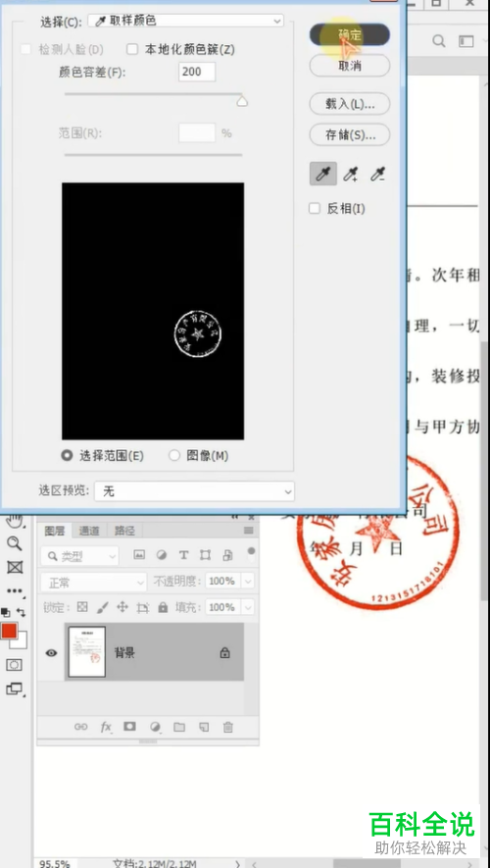Switch to the 路径 tab

pos(124,531)
